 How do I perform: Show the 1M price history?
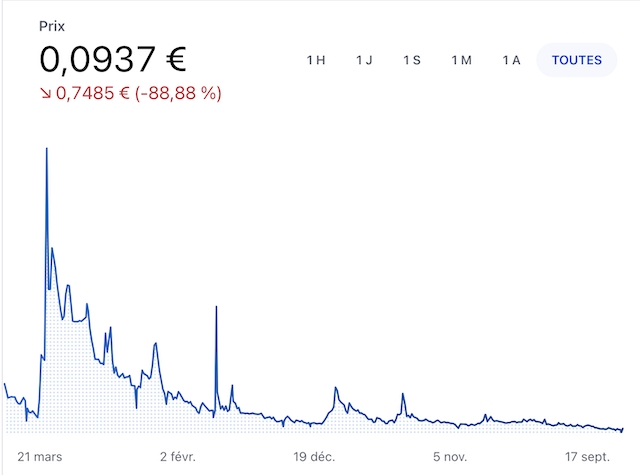click(461, 60)
